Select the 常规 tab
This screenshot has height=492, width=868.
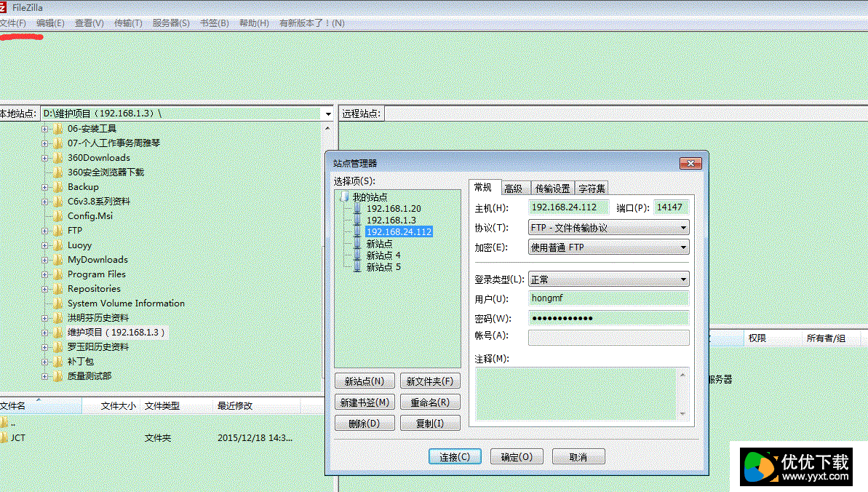coord(483,188)
